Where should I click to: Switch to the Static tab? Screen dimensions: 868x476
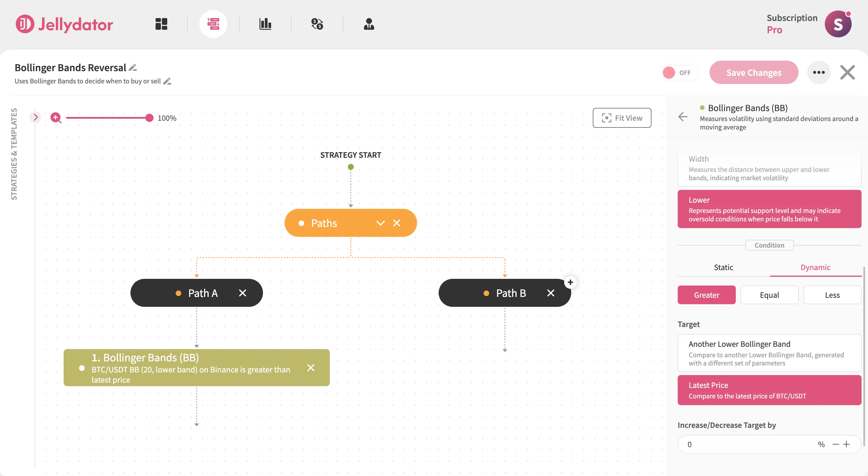724,267
